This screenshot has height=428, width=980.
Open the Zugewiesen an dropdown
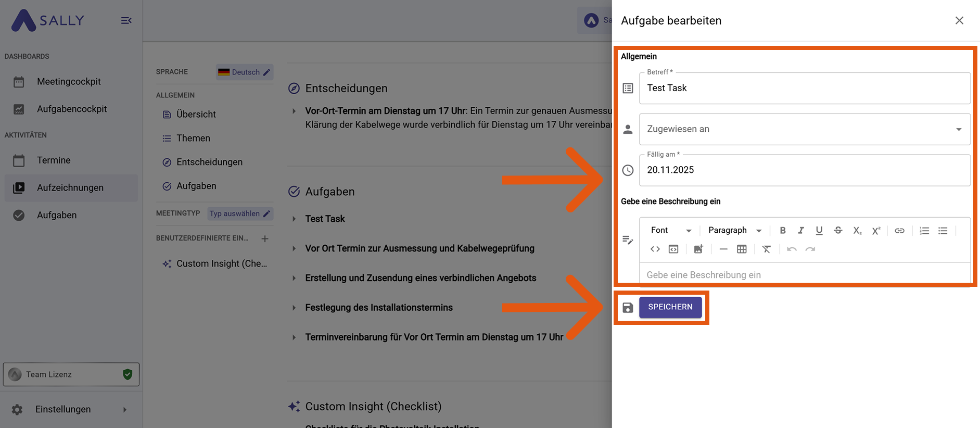[x=804, y=129]
